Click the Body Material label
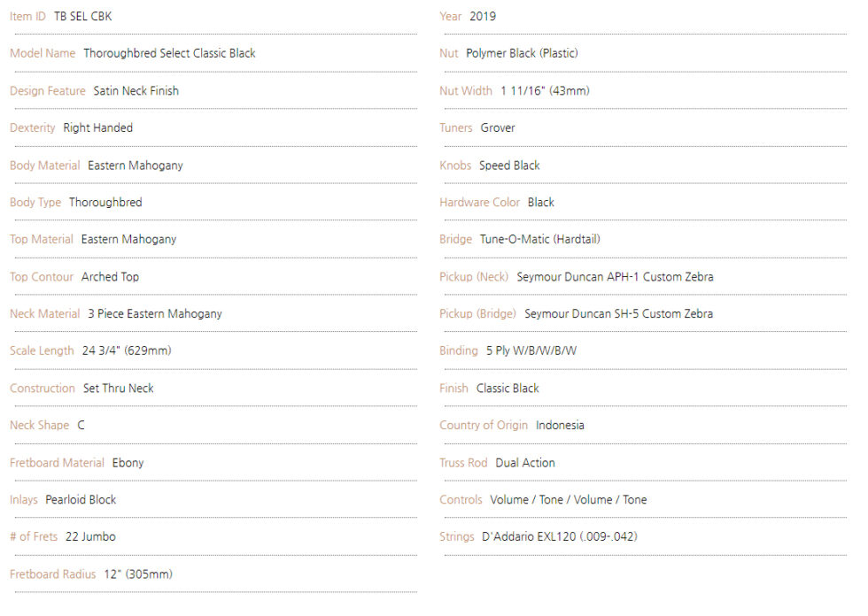 [x=45, y=166]
